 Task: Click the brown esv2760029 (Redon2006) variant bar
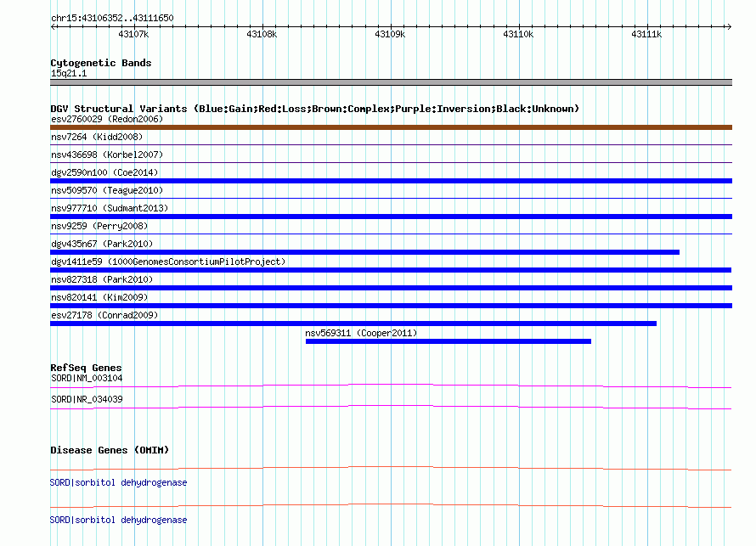[391, 127]
